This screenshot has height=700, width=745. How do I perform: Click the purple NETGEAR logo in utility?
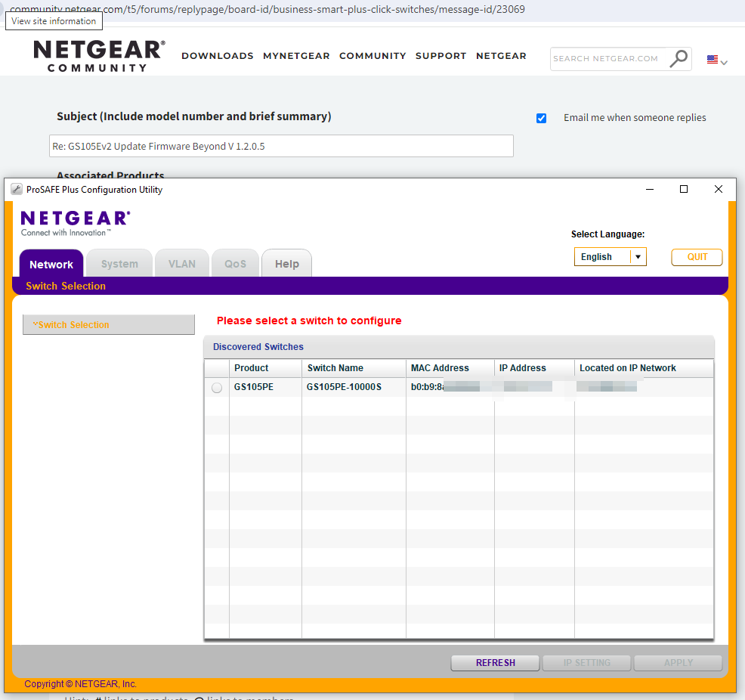pyautogui.click(x=76, y=219)
